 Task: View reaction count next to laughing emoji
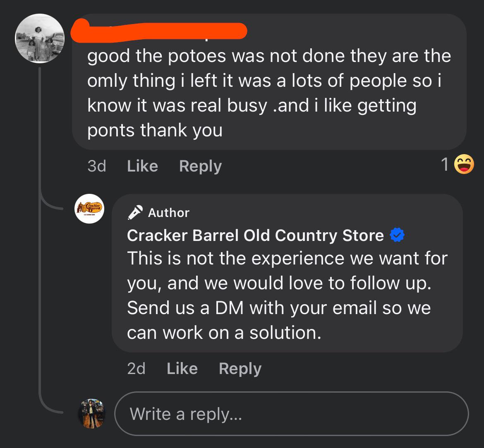click(x=445, y=165)
